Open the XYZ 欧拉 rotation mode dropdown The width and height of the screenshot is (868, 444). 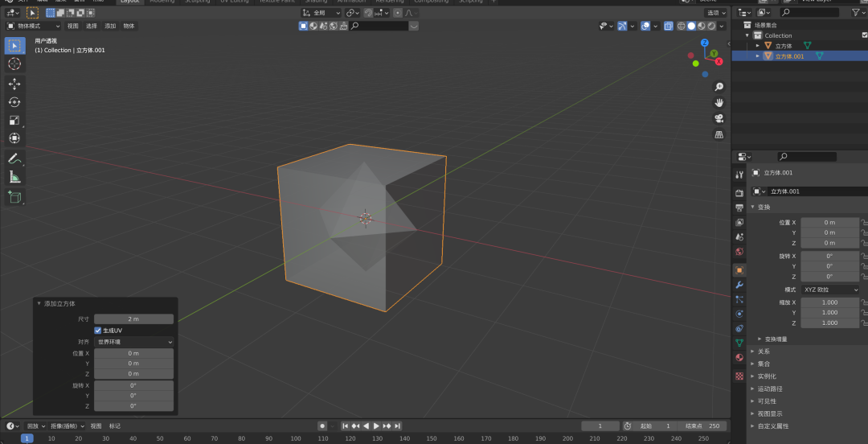[829, 290]
